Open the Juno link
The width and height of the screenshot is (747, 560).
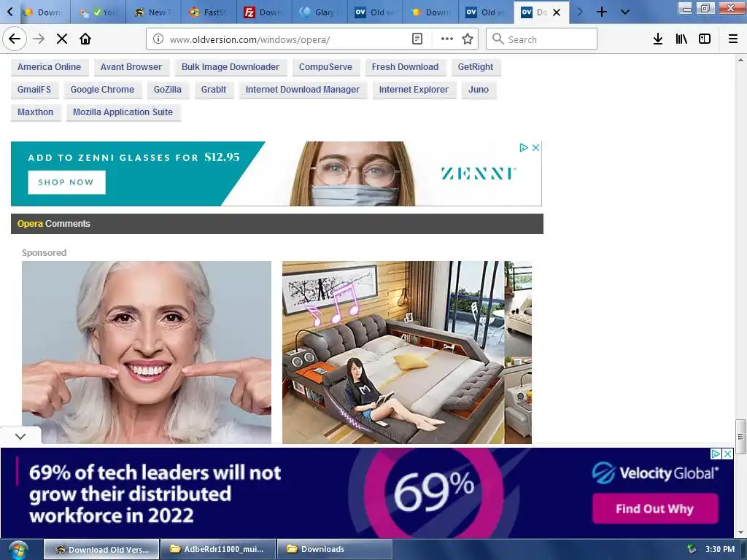(x=479, y=90)
